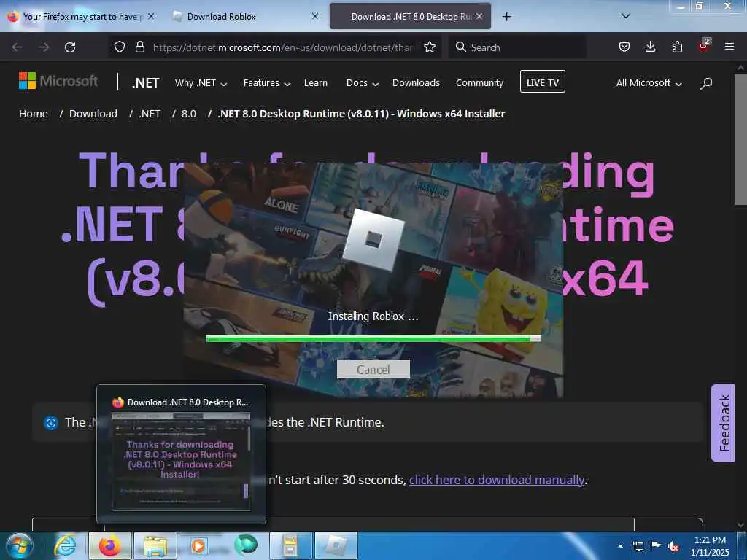Go to .NET breadcrumb
The image size is (747, 560).
[150, 114]
